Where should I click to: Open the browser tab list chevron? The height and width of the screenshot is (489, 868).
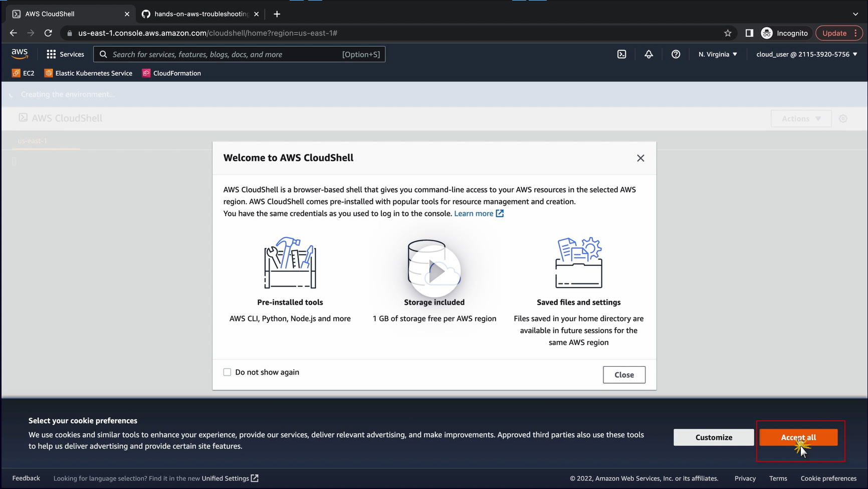point(855,14)
